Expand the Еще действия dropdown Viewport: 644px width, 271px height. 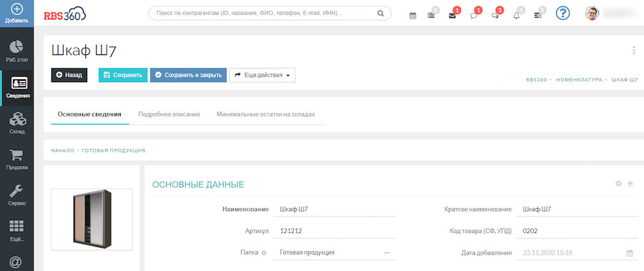pyautogui.click(x=262, y=75)
